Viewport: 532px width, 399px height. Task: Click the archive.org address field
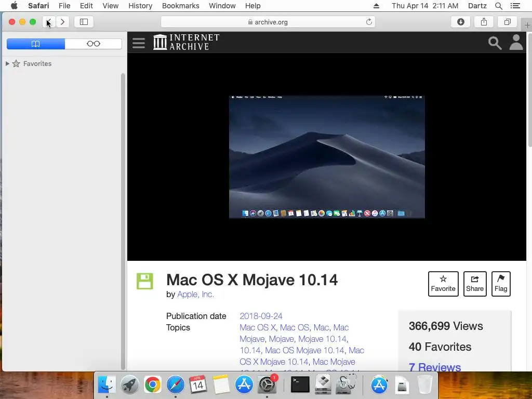click(268, 22)
